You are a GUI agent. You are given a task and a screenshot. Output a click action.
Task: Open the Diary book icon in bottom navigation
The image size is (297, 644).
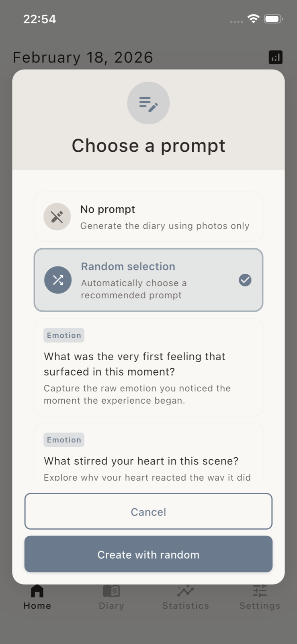[x=111, y=591]
